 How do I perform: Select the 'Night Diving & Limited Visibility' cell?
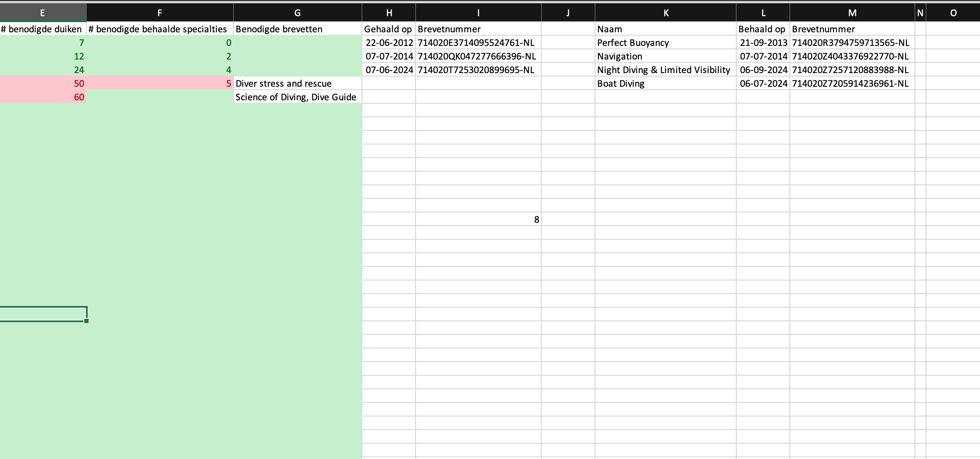pyautogui.click(x=666, y=70)
